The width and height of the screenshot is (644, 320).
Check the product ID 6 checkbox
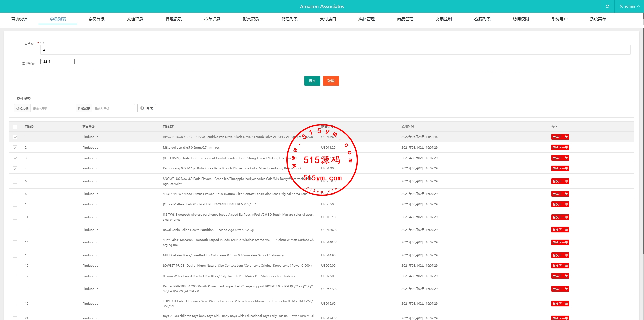pos(15,181)
